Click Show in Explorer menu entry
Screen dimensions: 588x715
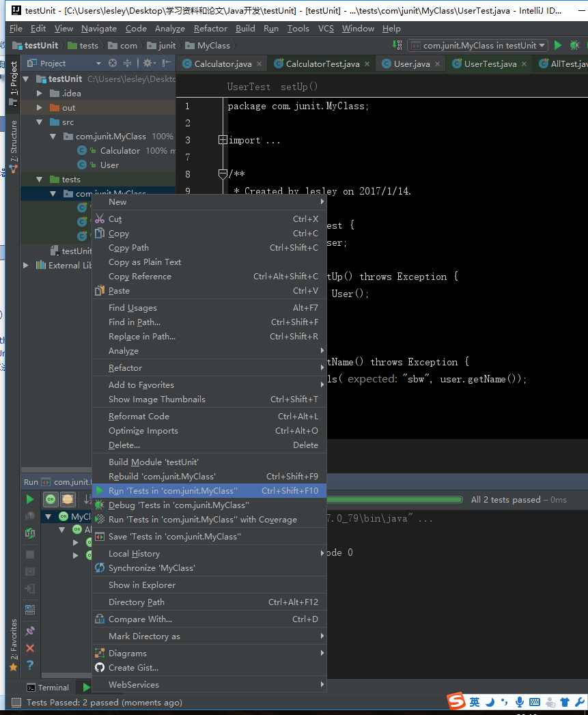tap(210, 585)
